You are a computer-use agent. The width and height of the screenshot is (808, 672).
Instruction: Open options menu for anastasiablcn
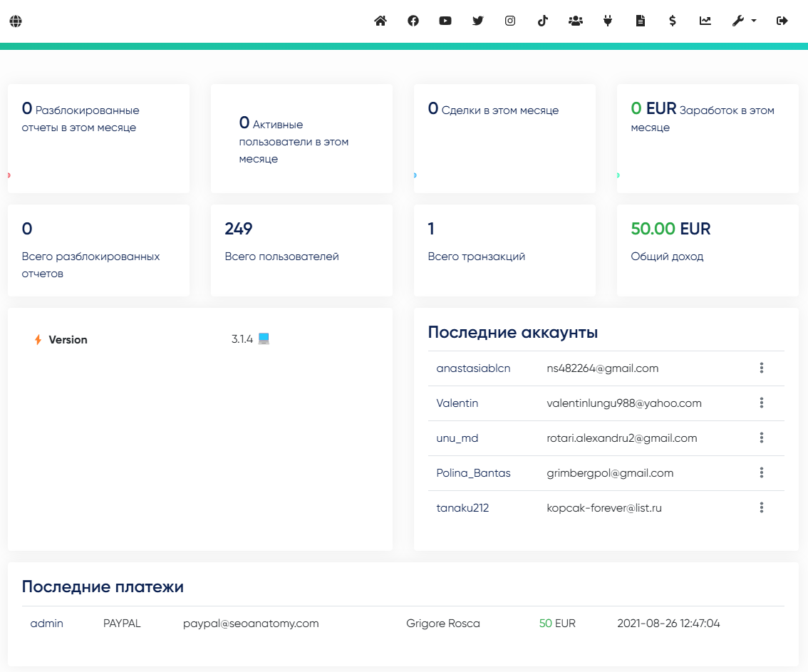pos(762,368)
